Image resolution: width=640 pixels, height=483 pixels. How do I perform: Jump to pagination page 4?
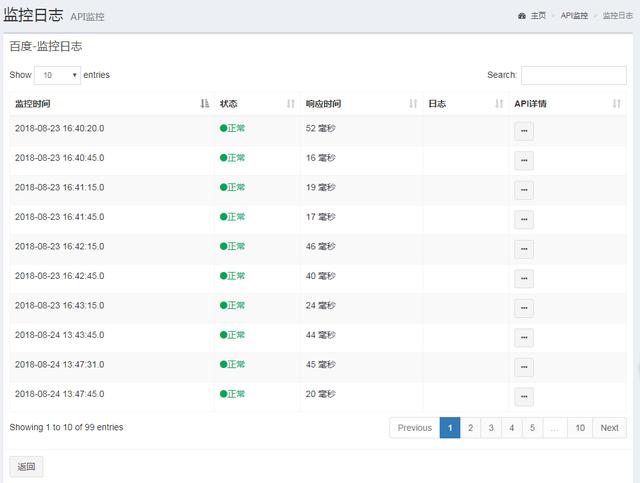(x=511, y=428)
